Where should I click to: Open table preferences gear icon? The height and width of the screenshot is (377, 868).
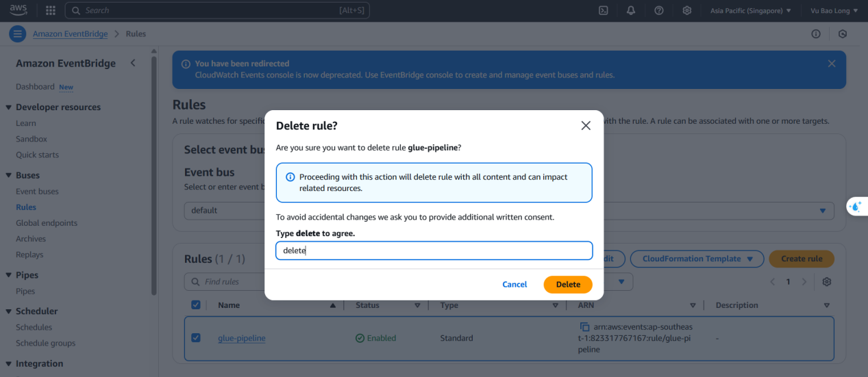[827, 282]
